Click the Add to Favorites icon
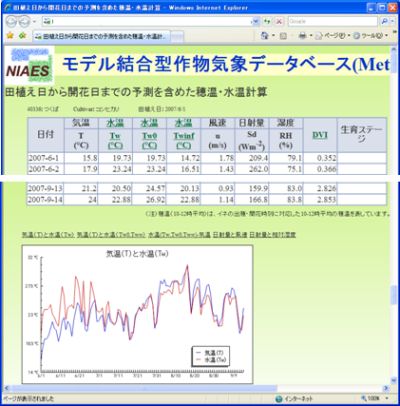This screenshot has height=406, width=400. click(x=22, y=35)
